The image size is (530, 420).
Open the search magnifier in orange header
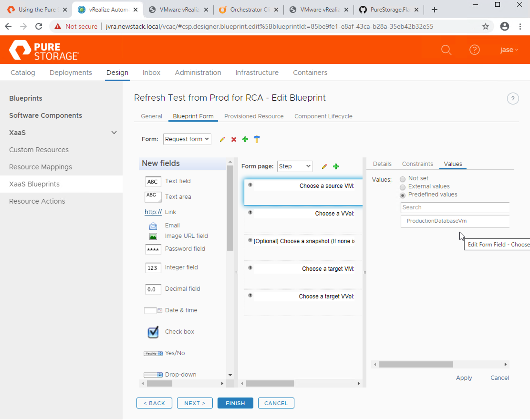[x=446, y=50]
